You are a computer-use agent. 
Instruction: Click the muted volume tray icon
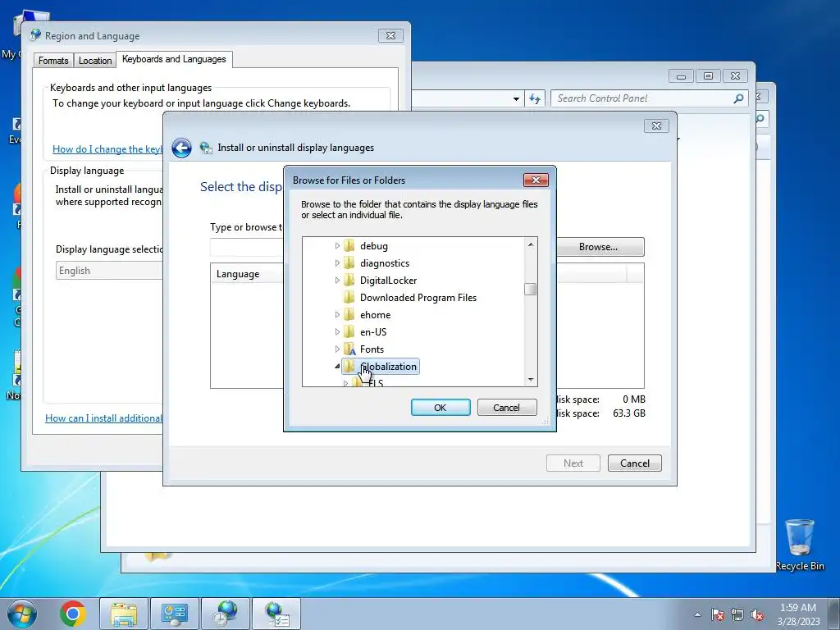tap(757, 614)
